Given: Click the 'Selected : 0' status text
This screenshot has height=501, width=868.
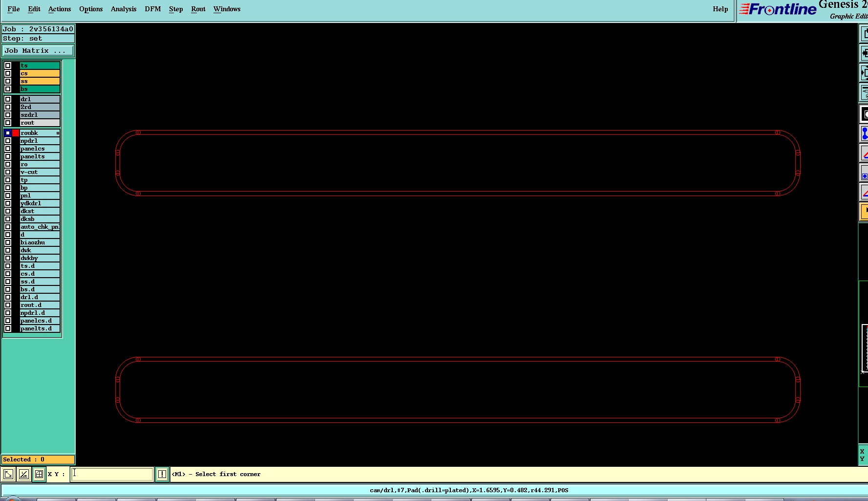Looking at the screenshot, I should tap(23, 459).
